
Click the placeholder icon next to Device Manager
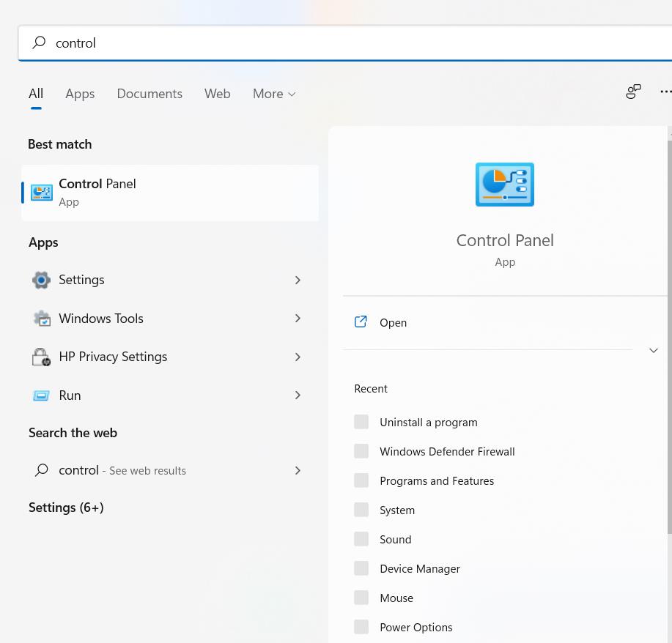coord(361,568)
